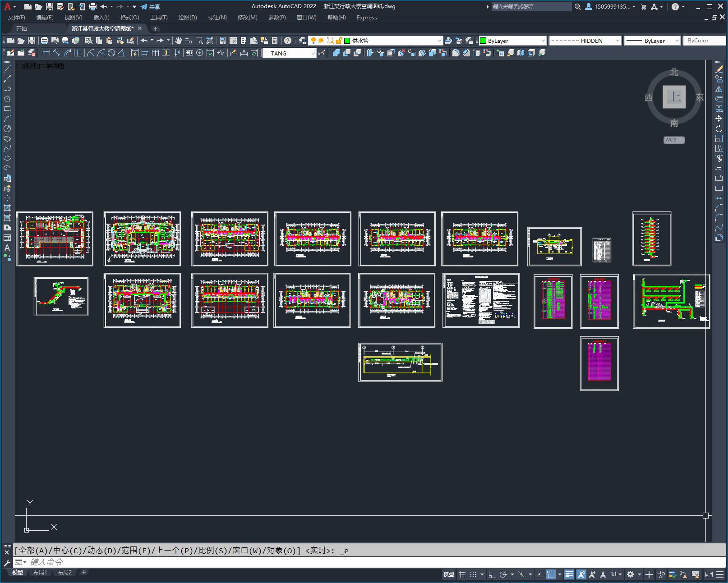728x583 pixels.
Task: Click the 模型 model space status button
Action: tap(449, 574)
